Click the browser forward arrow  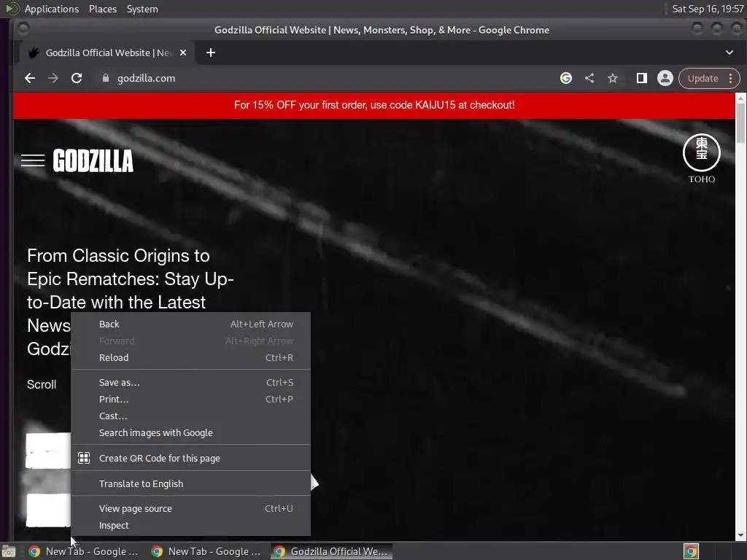click(x=53, y=78)
